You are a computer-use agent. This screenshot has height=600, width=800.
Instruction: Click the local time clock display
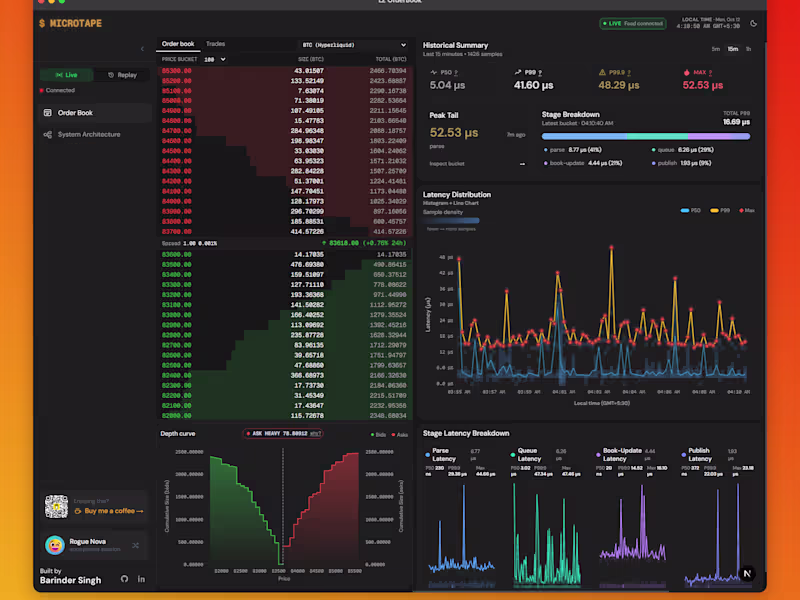708,23
